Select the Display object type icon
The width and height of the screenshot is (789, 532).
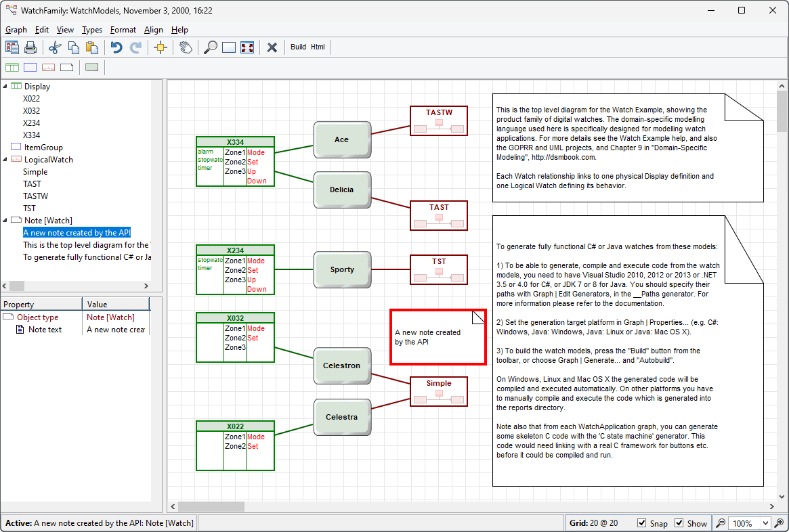pos(12,67)
